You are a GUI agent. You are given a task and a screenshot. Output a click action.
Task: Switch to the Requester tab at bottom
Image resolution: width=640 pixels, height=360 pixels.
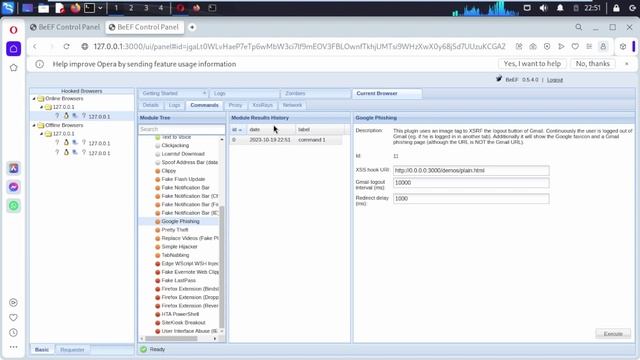click(72, 350)
